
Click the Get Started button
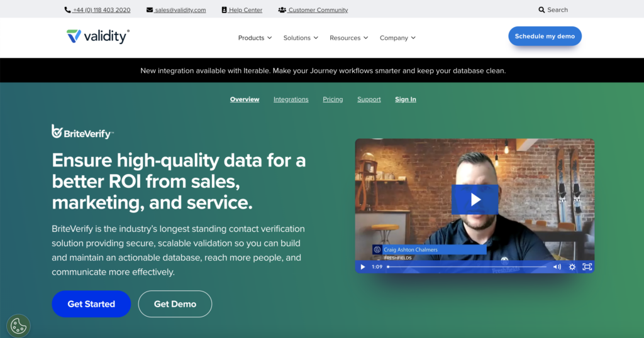(91, 304)
